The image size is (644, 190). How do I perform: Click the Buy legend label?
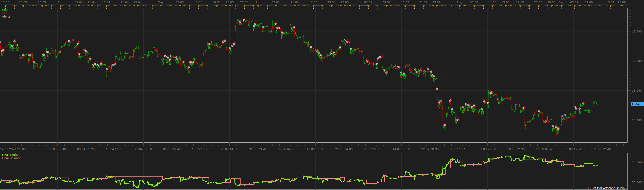(x=5, y=10)
